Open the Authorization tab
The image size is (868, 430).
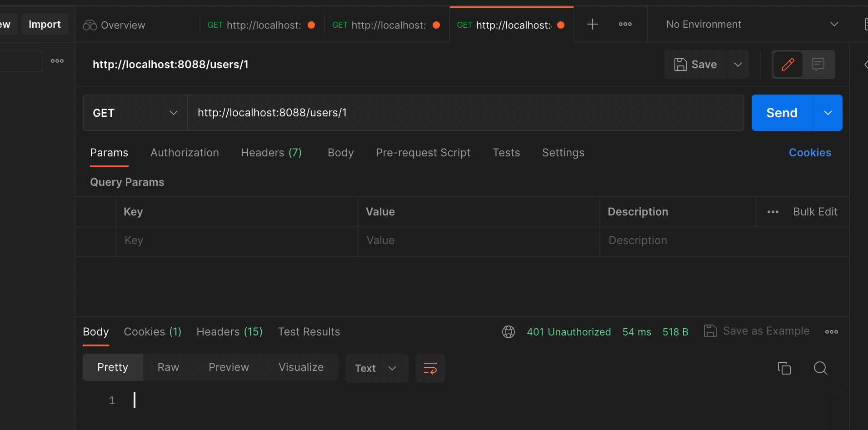(185, 153)
